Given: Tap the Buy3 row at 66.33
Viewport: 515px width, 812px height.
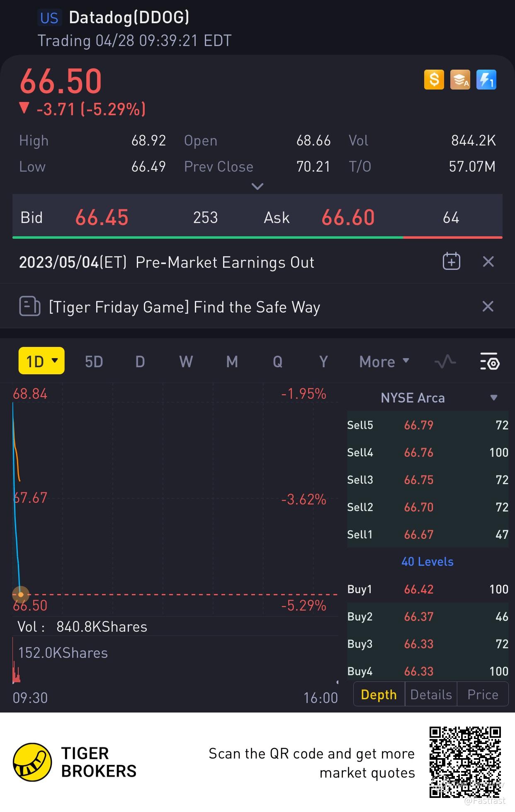Looking at the screenshot, I should tap(428, 644).
